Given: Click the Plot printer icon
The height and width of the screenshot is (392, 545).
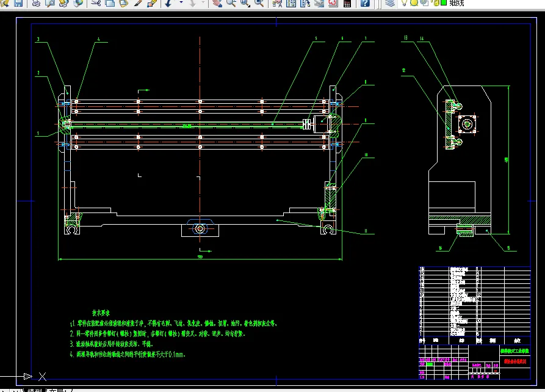Looking at the screenshot, I should click(x=36, y=3).
